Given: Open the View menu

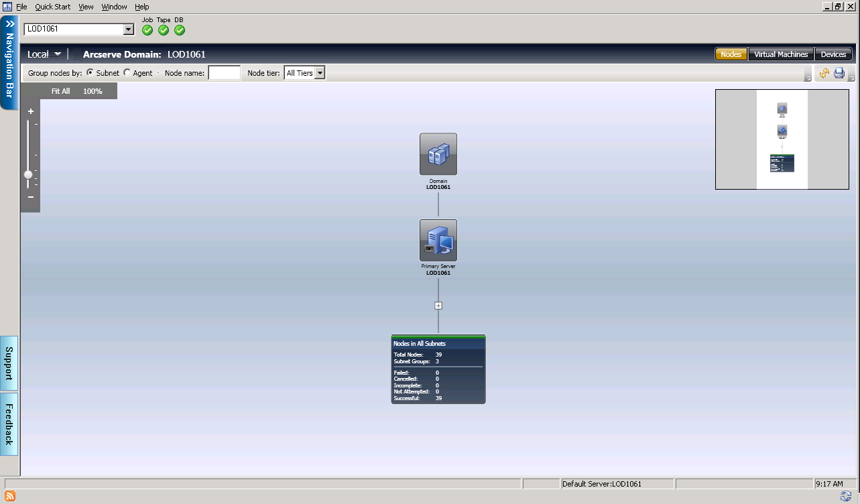Looking at the screenshot, I should (86, 7).
